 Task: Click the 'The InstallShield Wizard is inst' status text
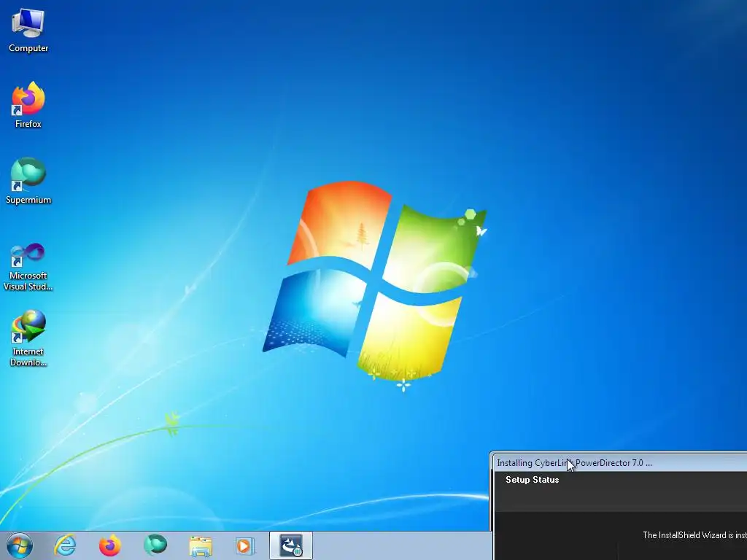click(694, 535)
